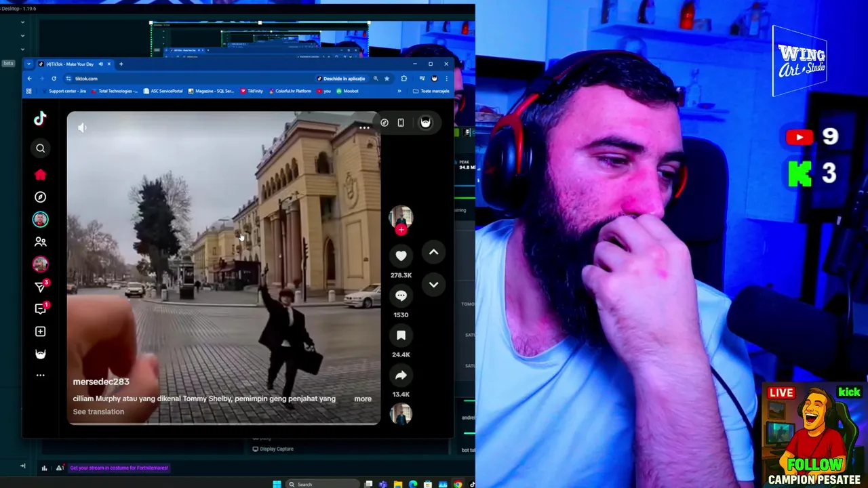Click Fortnitemares stream costume banner

119,468
